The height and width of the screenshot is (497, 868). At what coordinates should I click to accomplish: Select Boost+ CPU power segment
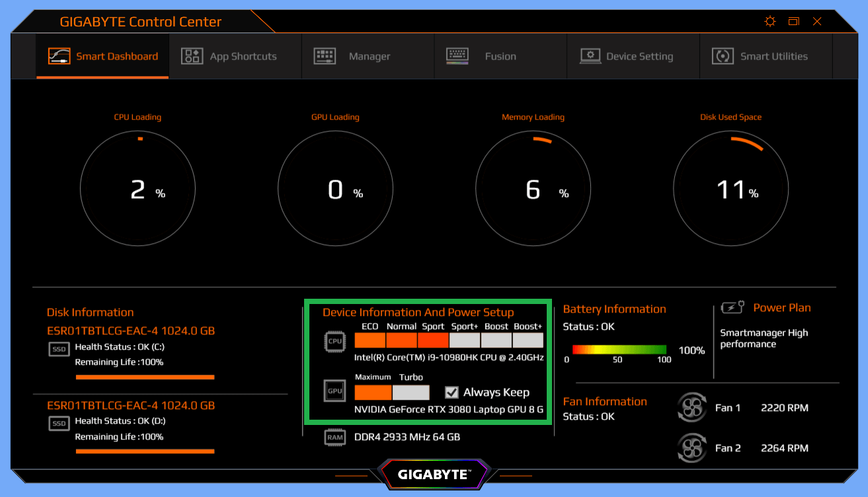[x=528, y=340]
